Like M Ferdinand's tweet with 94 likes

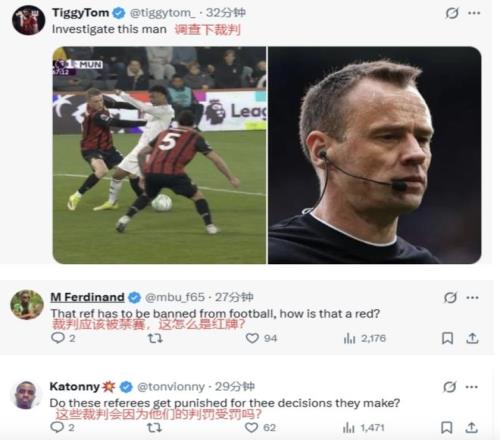[x=252, y=338]
